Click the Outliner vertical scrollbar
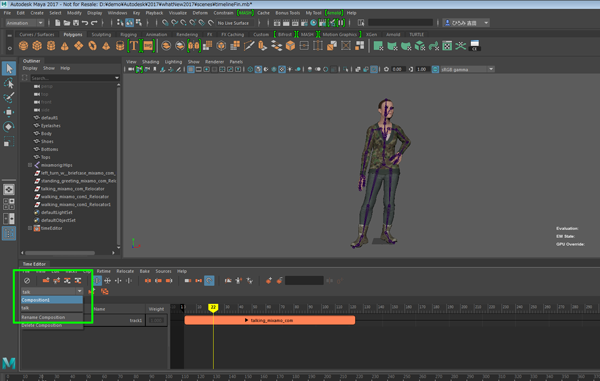This screenshot has height=381, width=600. (119, 166)
